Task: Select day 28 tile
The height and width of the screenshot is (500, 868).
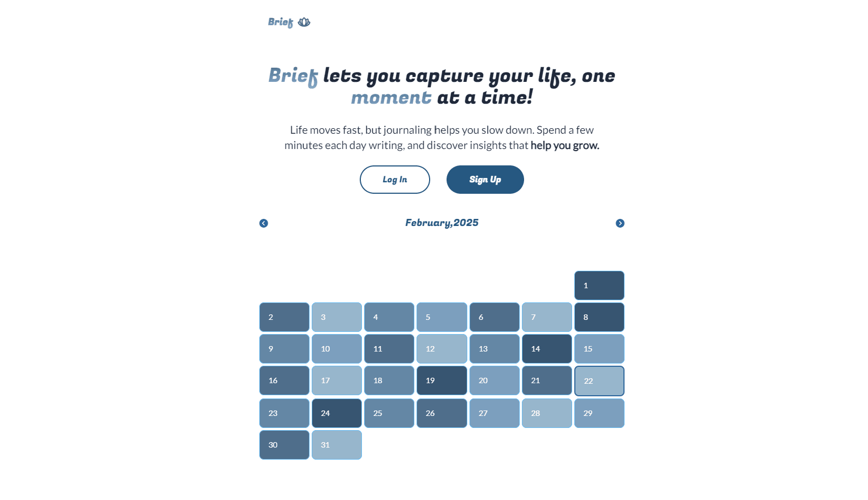Action: [547, 413]
